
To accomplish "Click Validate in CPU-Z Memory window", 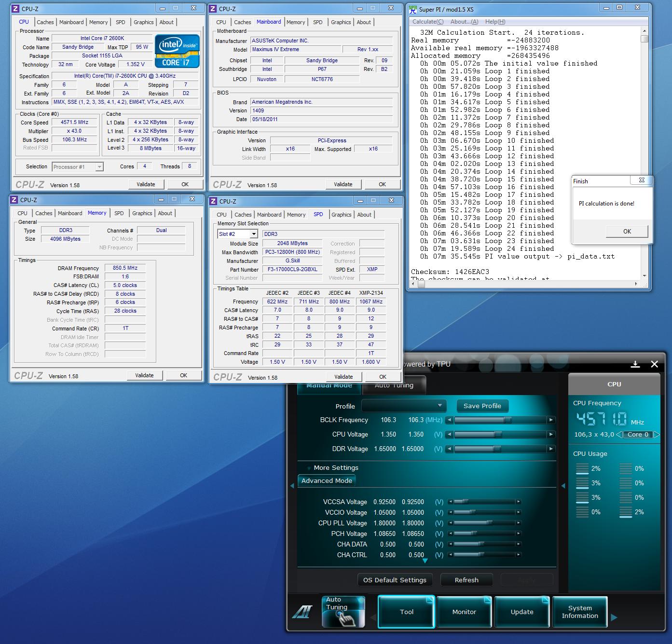I will pyautogui.click(x=145, y=375).
